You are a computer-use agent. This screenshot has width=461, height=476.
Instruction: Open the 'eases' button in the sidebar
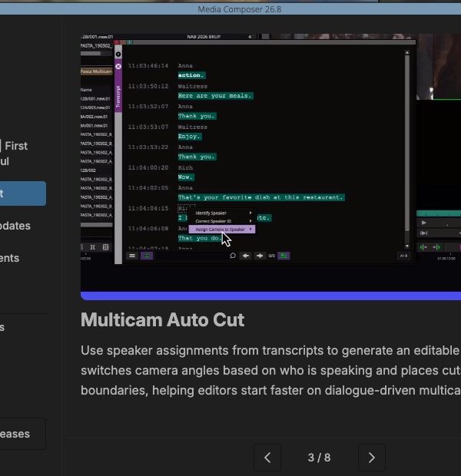(x=22, y=434)
